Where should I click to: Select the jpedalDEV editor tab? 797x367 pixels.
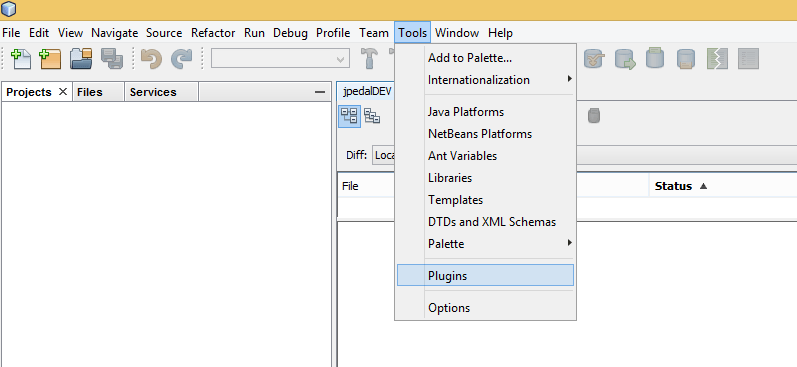pyautogui.click(x=366, y=91)
